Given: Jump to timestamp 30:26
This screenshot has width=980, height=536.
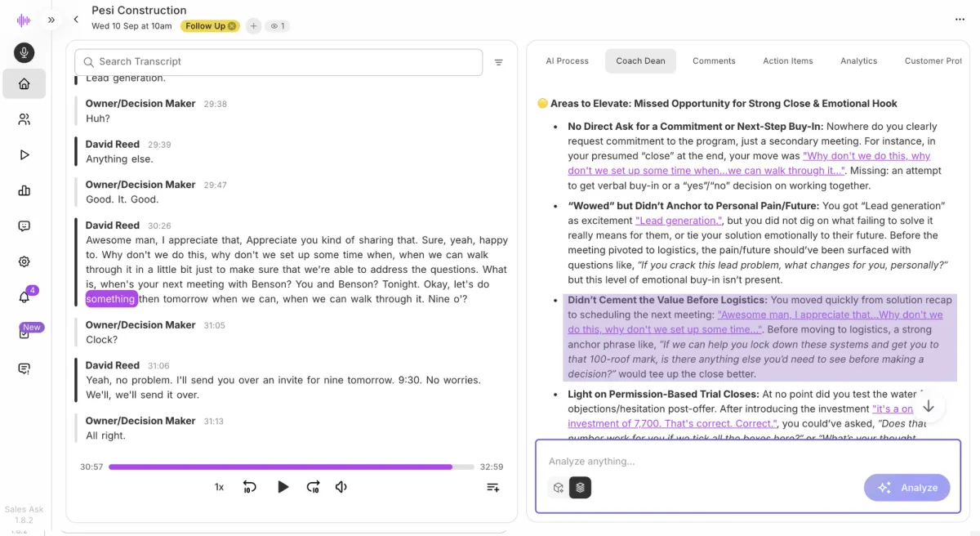Looking at the screenshot, I should point(160,226).
